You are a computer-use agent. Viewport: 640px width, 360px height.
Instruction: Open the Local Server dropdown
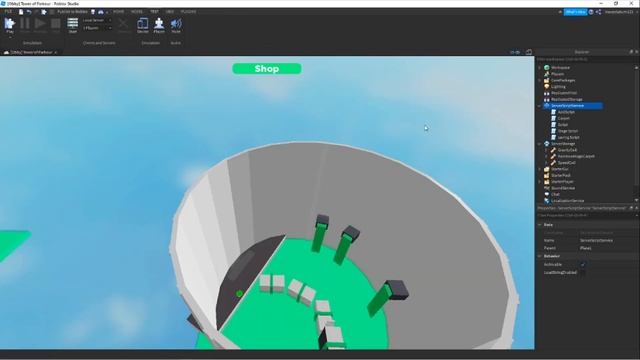[x=97, y=20]
